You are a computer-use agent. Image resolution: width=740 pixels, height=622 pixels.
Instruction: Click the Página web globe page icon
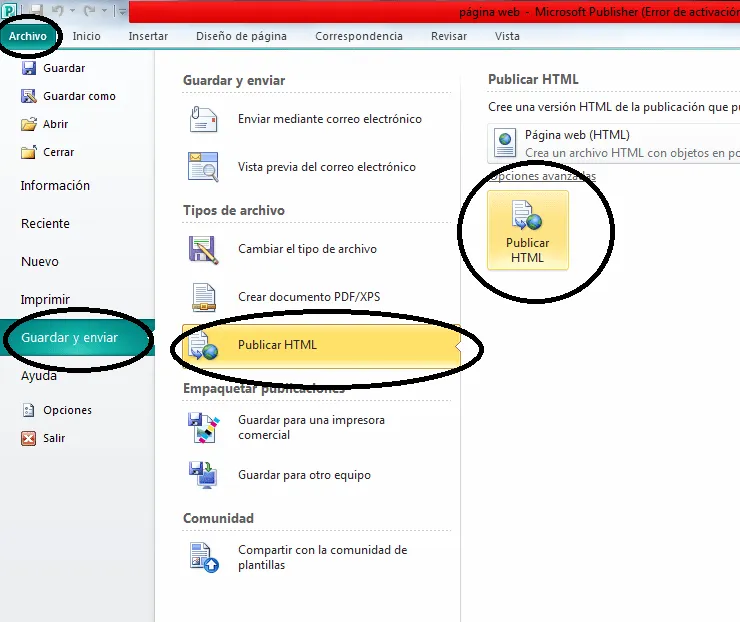pos(505,144)
